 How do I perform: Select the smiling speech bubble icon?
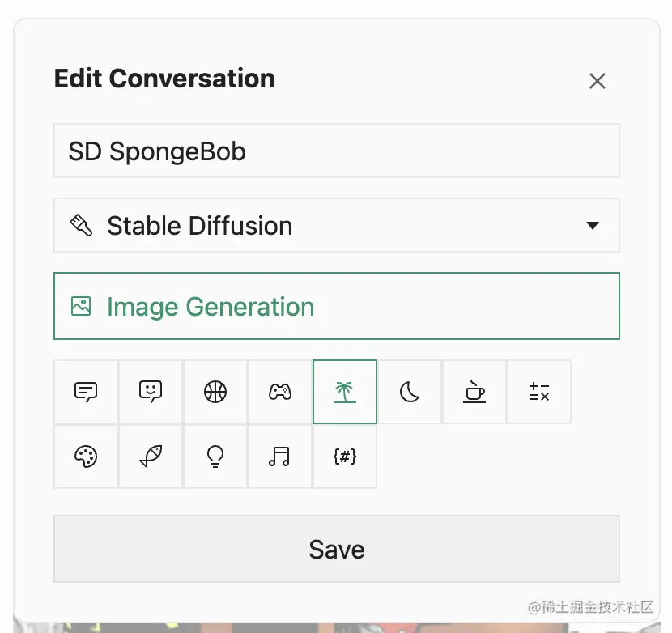coord(150,391)
